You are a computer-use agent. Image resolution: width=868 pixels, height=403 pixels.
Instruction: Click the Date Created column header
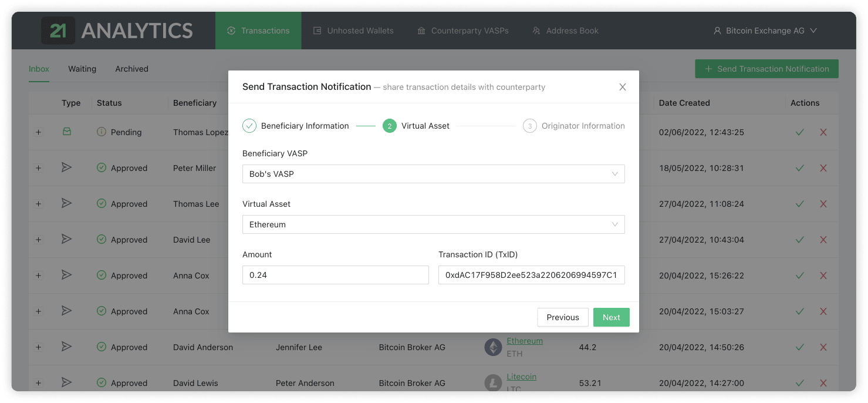coord(684,103)
